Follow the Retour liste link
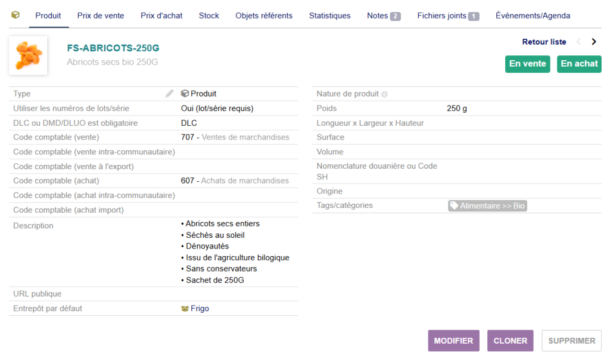Screen dimensions: 610x364 pos(544,42)
